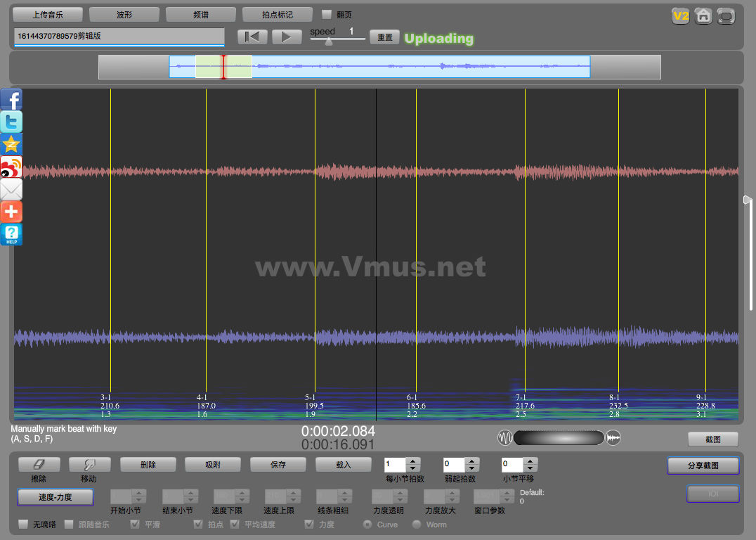Toggle the 无嘀嗒 no-tick checkbox
The width and height of the screenshot is (756, 540).
(x=23, y=525)
